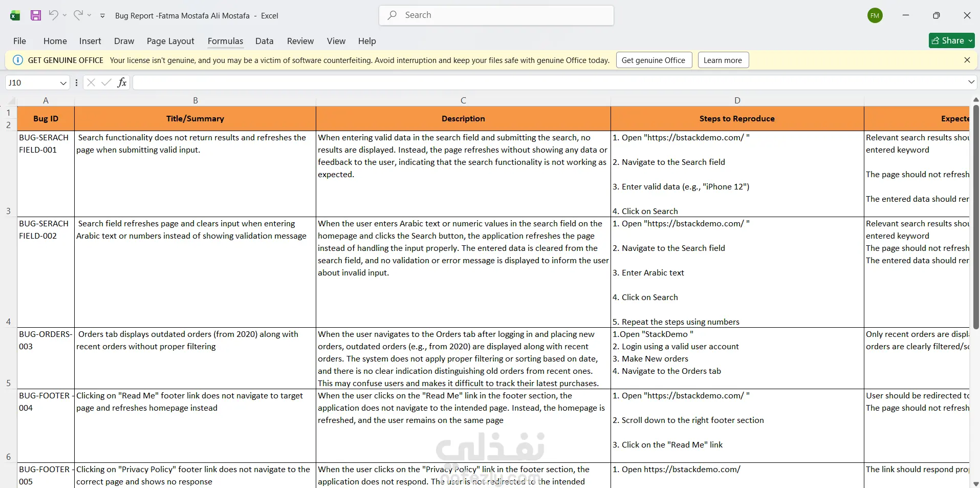Click the Insert Function fx icon
The image size is (980, 488).
[122, 82]
